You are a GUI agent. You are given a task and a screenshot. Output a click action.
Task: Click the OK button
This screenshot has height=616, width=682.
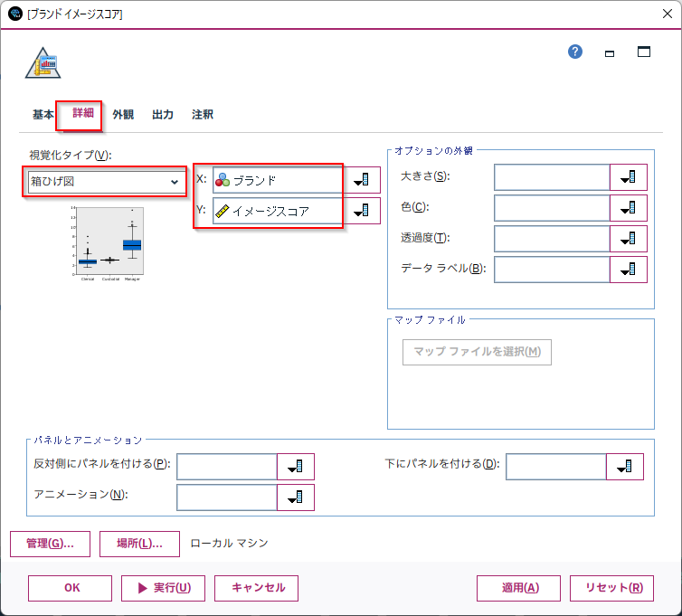tap(70, 588)
